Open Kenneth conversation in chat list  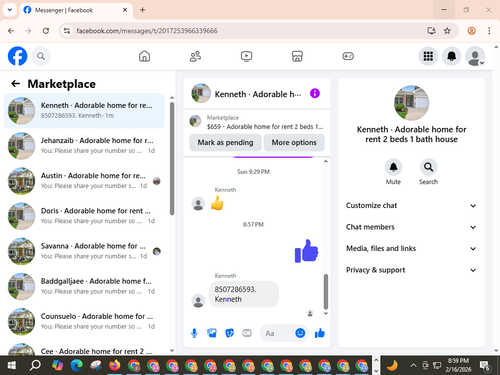(84, 111)
